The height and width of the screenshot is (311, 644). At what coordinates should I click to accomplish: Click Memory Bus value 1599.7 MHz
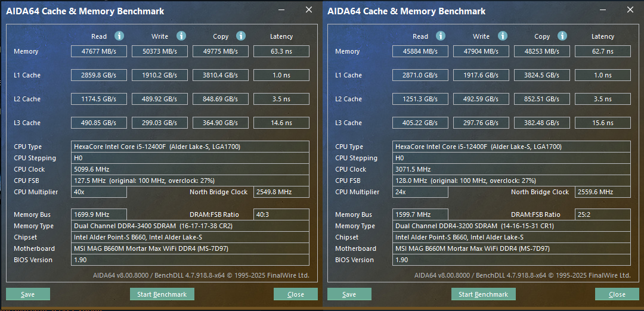point(420,214)
